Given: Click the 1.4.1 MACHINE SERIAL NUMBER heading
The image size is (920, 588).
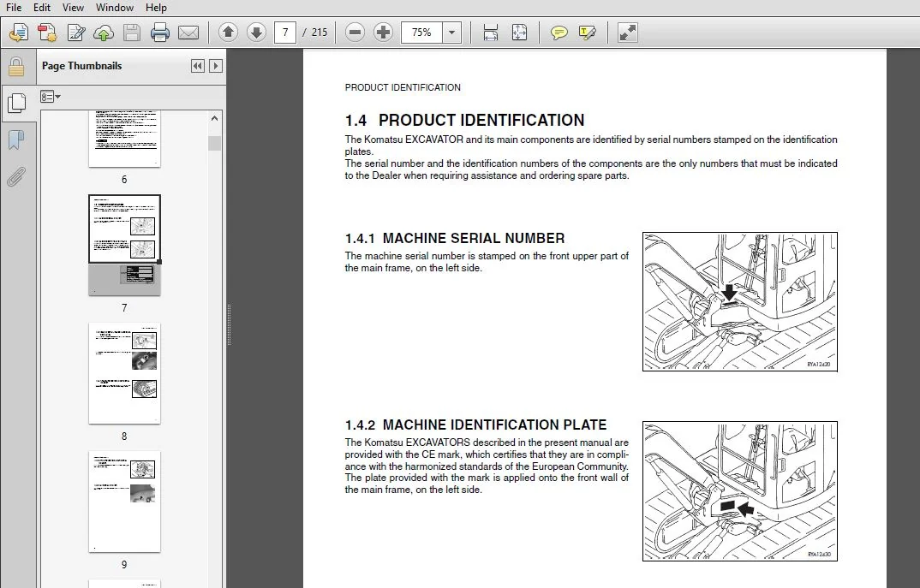Looking at the screenshot, I should pyautogui.click(x=455, y=239).
